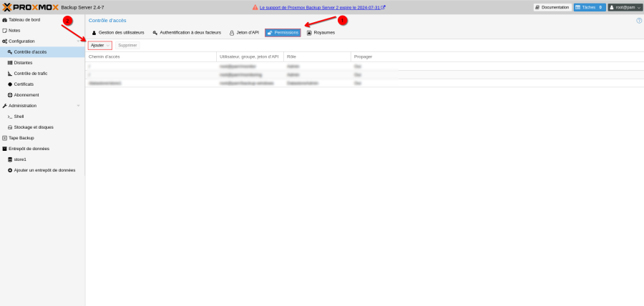Show the Tâches task list
Screen dimensions: 644x306
[590, 7]
